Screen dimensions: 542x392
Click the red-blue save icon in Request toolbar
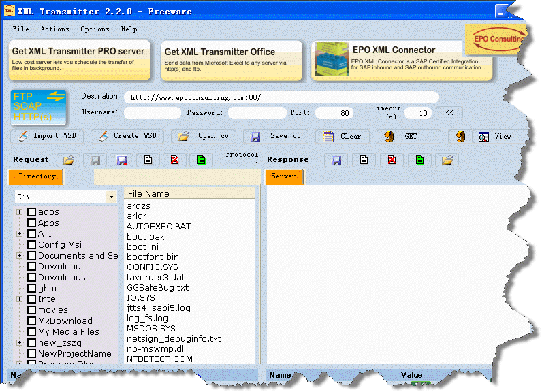click(x=122, y=161)
